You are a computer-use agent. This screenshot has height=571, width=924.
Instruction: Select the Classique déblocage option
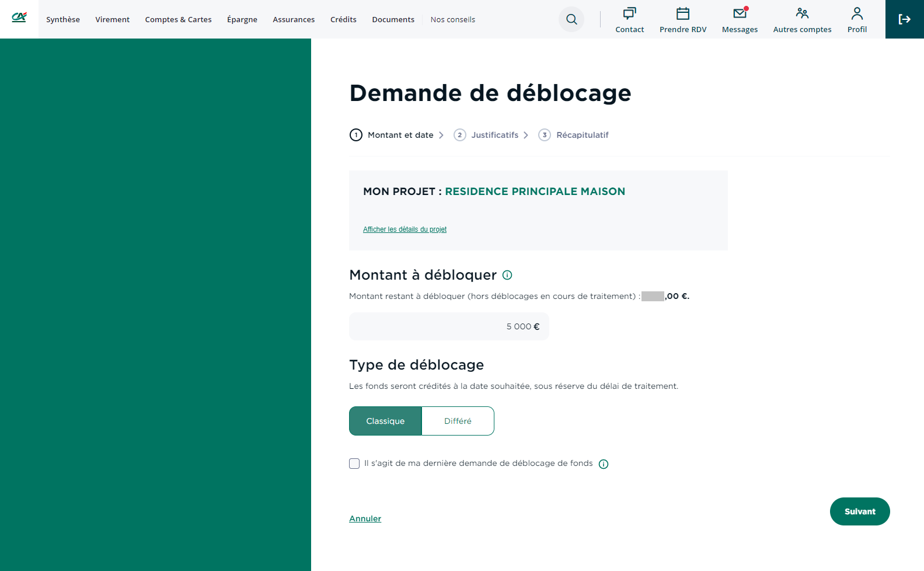point(385,421)
